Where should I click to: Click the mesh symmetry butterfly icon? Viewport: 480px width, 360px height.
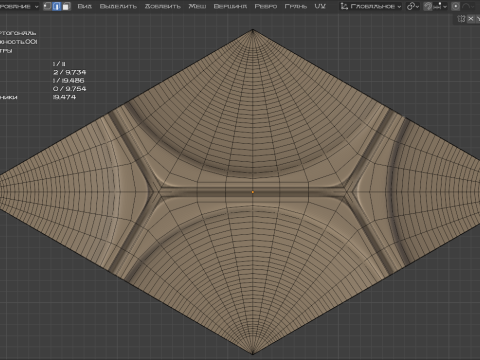click(461, 19)
